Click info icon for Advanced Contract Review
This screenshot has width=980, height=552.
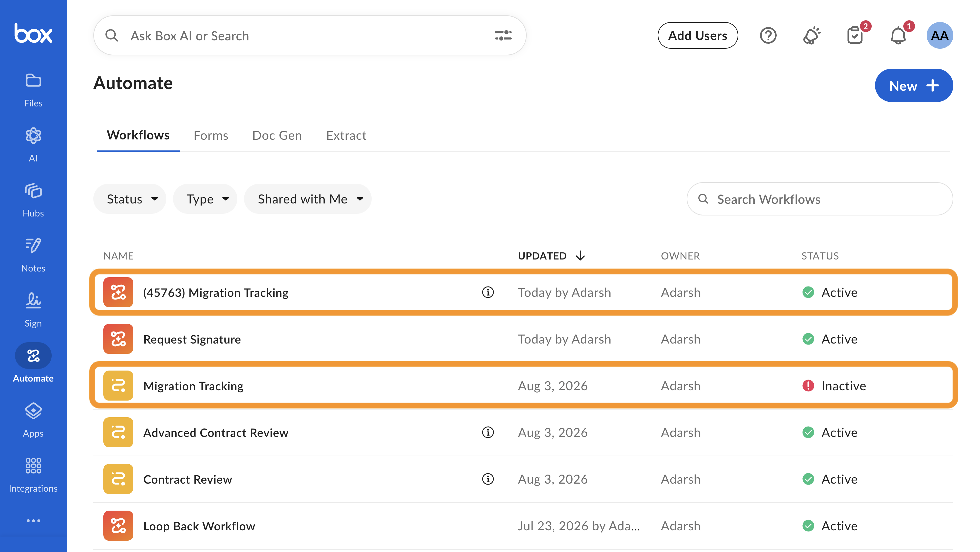[x=488, y=433]
